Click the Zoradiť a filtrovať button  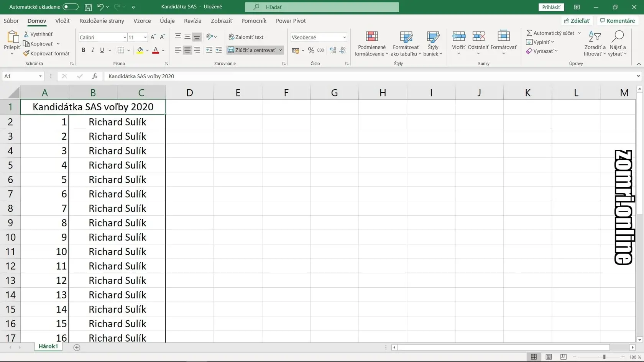[x=595, y=44]
